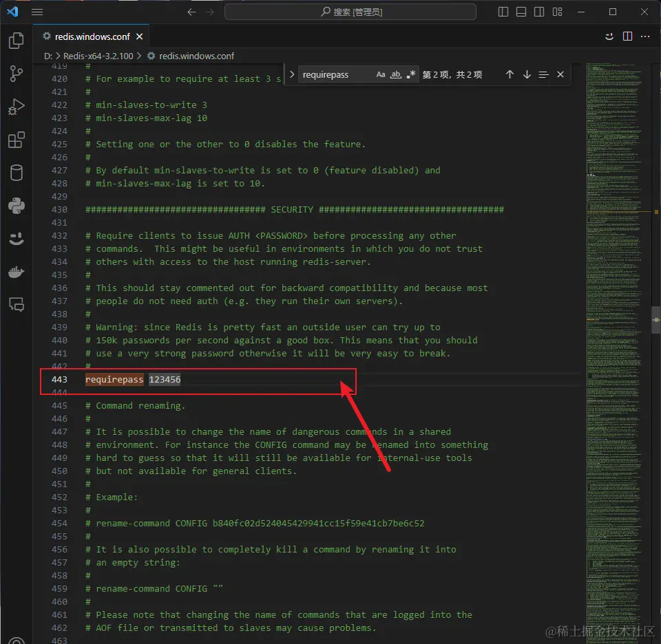Click '# min-slaves-max-lag 10' line
The image size is (661, 644).
(146, 118)
